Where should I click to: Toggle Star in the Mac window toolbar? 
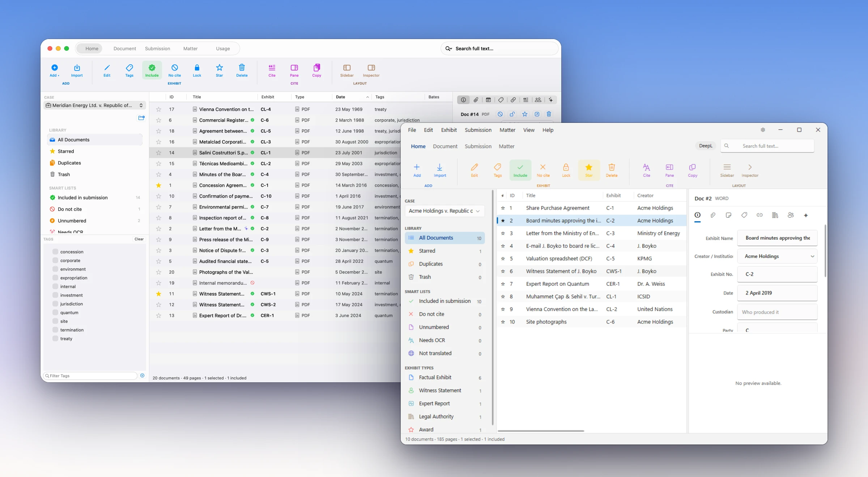point(220,70)
